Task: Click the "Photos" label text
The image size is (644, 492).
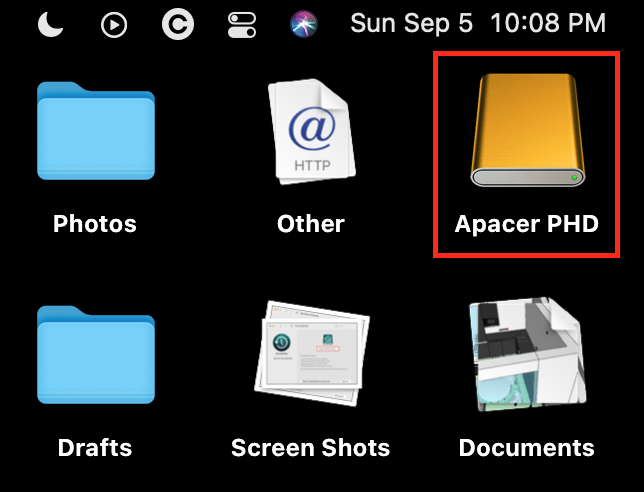Action: (x=95, y=224)
